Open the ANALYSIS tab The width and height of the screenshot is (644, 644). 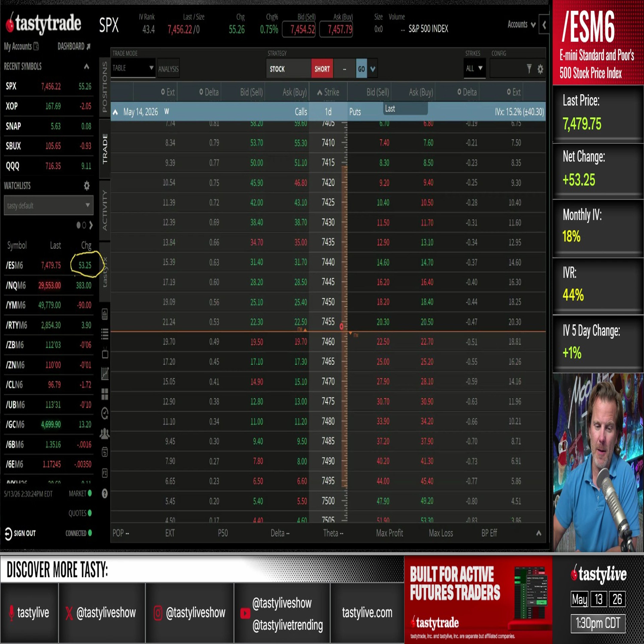pyautogui.click(x=168, y=69)
